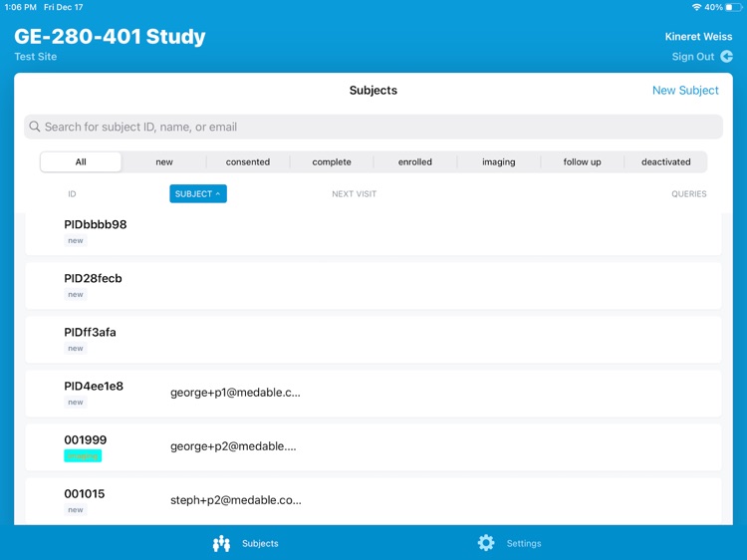Click the new badge under 001015
This screenshot has height=560, width=747.
click(x=76, y=510)
